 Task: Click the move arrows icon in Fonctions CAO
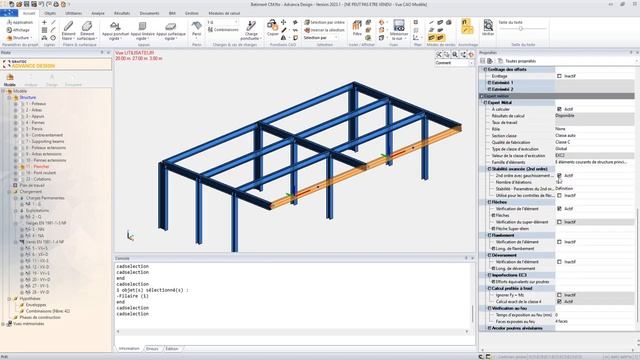click(x=283, y=22)
